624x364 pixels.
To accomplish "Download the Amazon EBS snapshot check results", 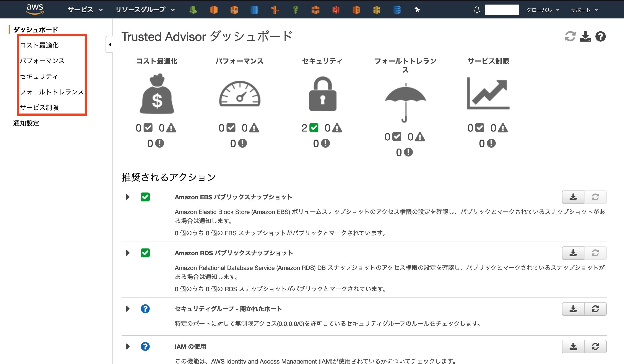I will (573, 197).
